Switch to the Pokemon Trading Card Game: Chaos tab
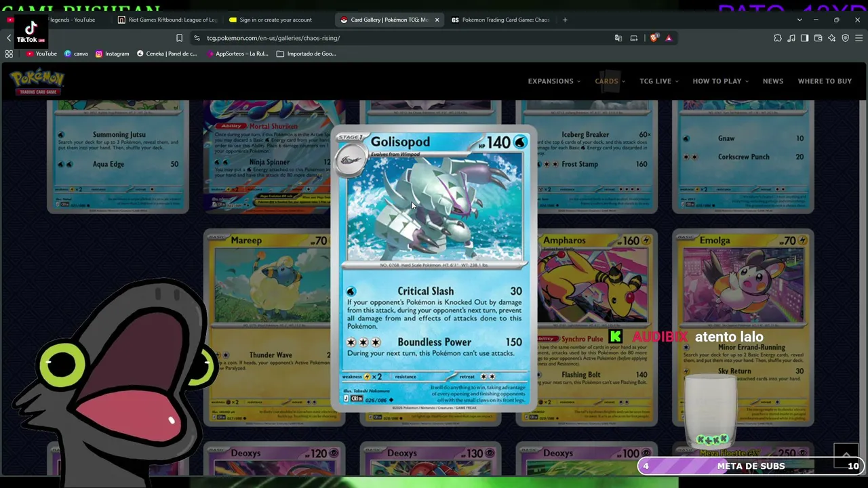Viewport: 868px width, 488px height. [500, 20]
